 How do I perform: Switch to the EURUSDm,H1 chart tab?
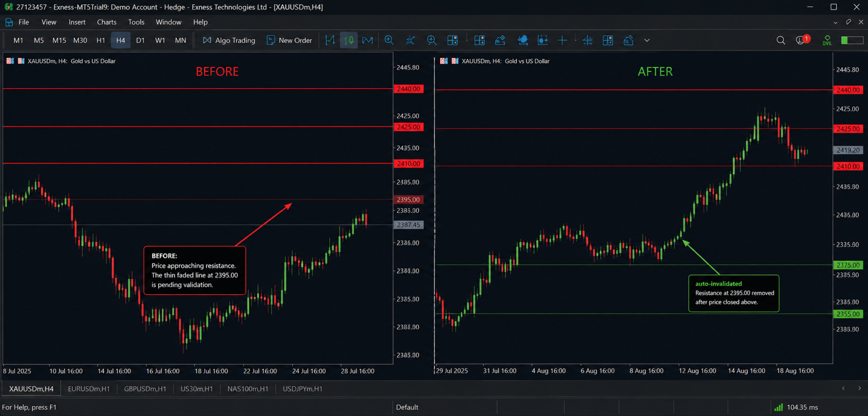tap(89, 389)
